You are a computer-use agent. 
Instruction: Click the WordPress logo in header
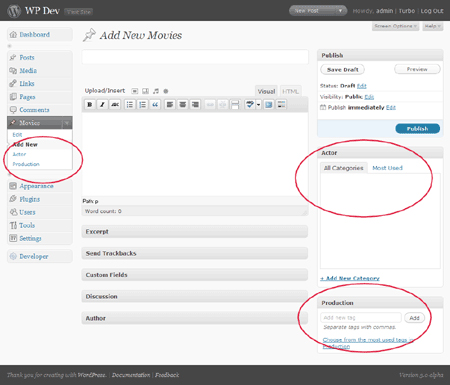click(x=14, y=11)
